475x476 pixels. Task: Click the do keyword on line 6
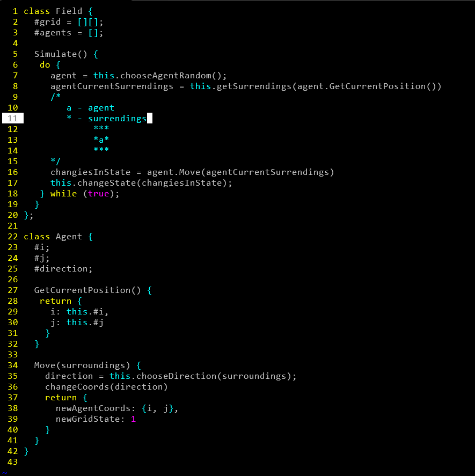(45, 65)
